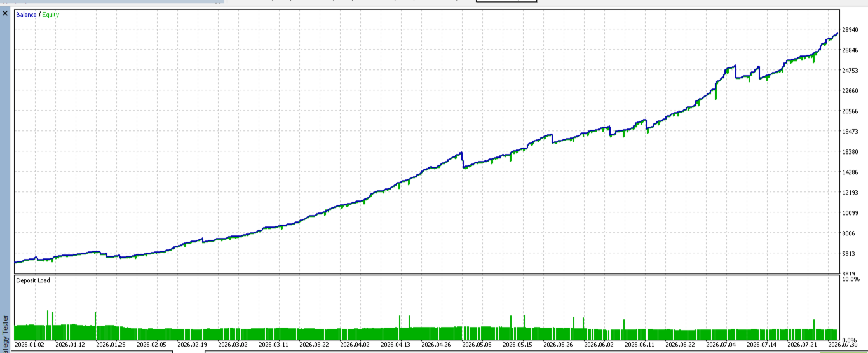Click the 10.0% deposit load scale label

pyautogui.click(x=851, y=279)
